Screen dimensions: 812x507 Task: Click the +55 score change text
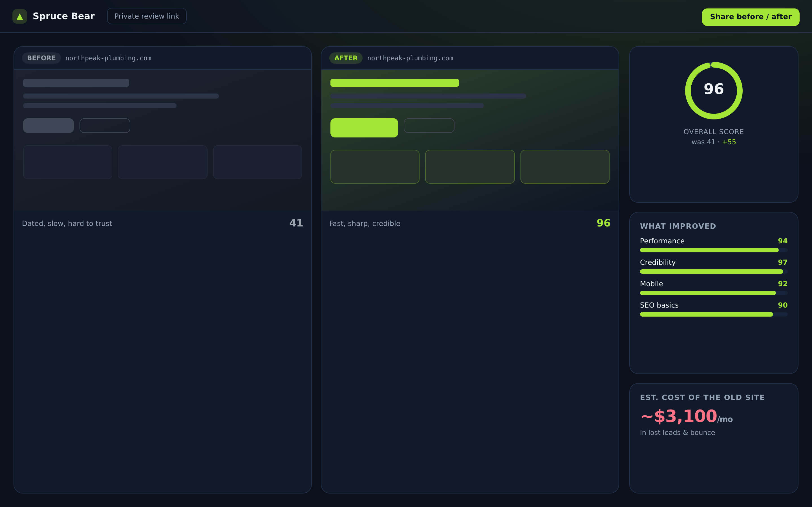click(x=729, y=142)
